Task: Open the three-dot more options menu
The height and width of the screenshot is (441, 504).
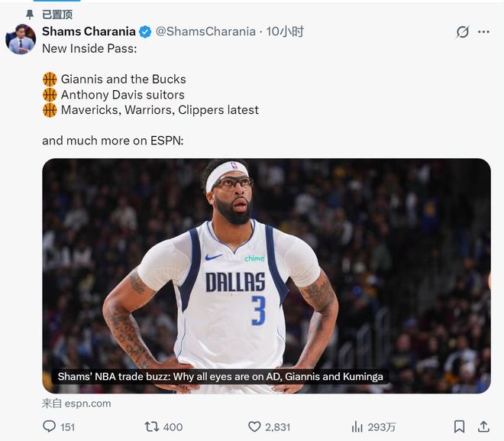Action: [x=483, y=32]
